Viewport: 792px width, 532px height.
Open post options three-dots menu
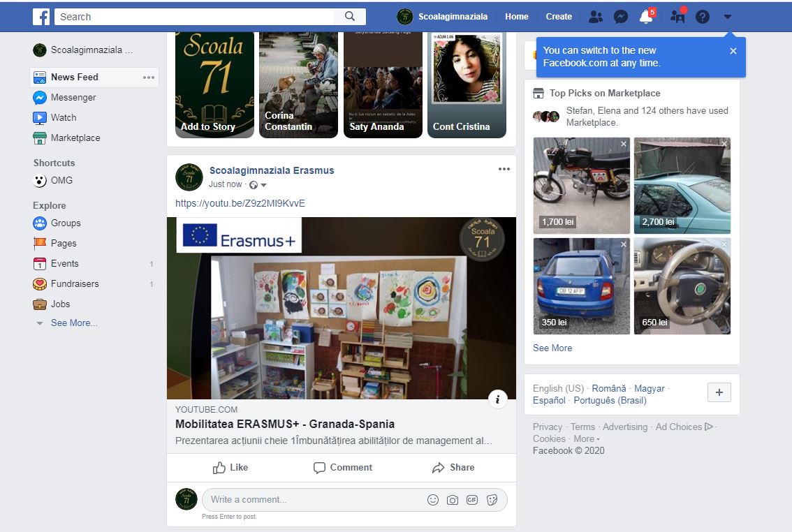(x=504, y=169)
